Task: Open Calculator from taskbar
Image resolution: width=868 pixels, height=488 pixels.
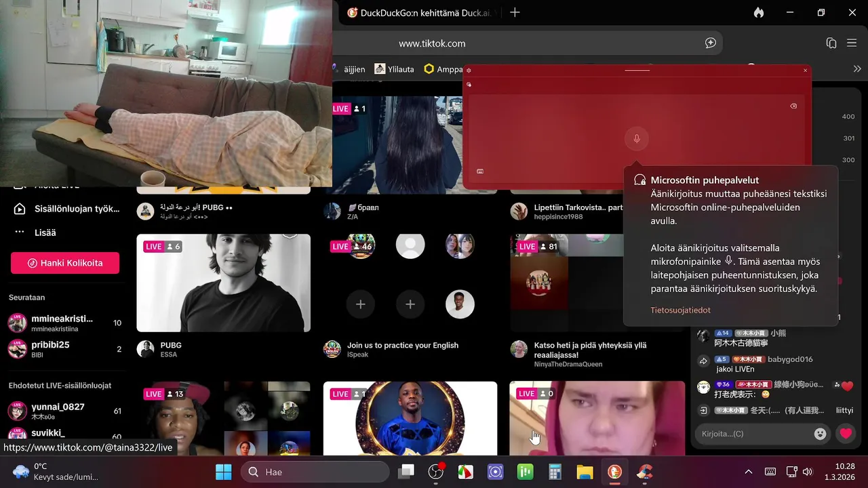Action: (x=555, y=472)
